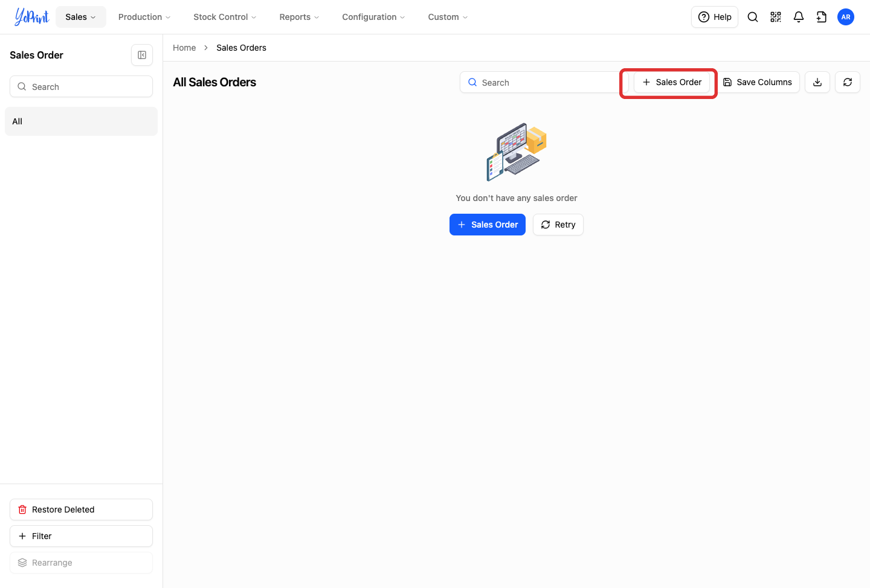Open the AR user avatar menu

(x=846, y=17)
